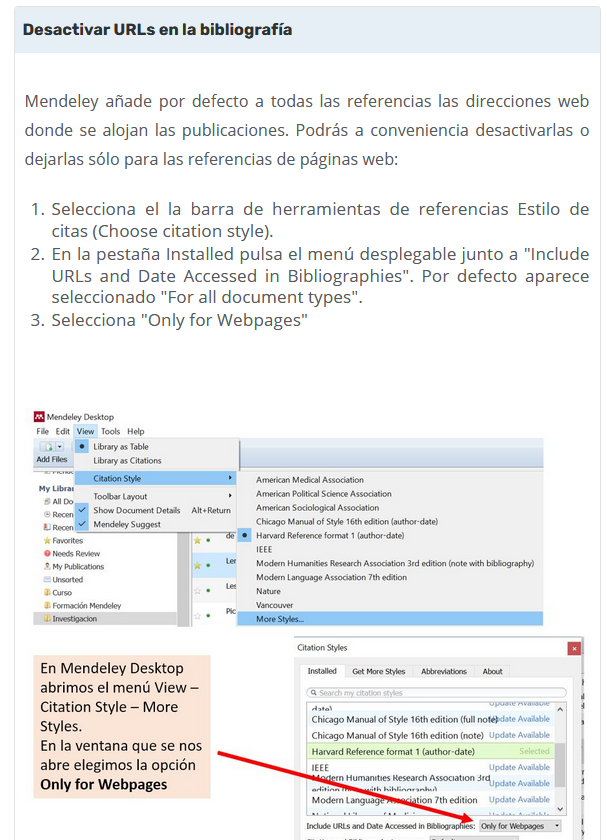Click Update Available next to IEEE
This screenshot has height=840, width=607.
(519, 767)
